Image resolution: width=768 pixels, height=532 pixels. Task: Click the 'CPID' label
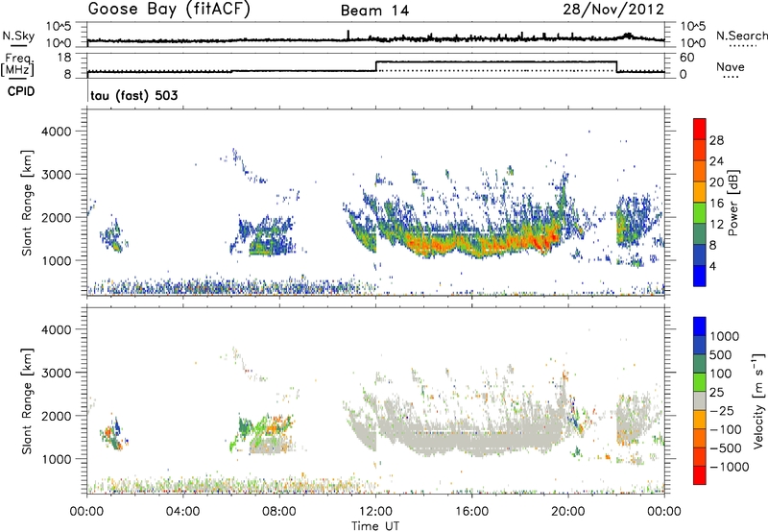21,91
